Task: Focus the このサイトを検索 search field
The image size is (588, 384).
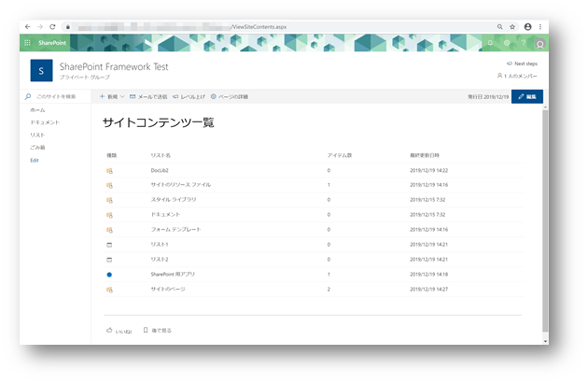Action: click(x=56, y=96)
